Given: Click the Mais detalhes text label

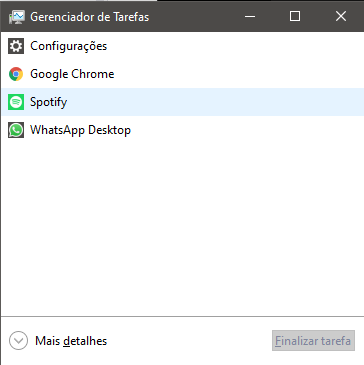Looking at the screenshot, I should point(71,341).
